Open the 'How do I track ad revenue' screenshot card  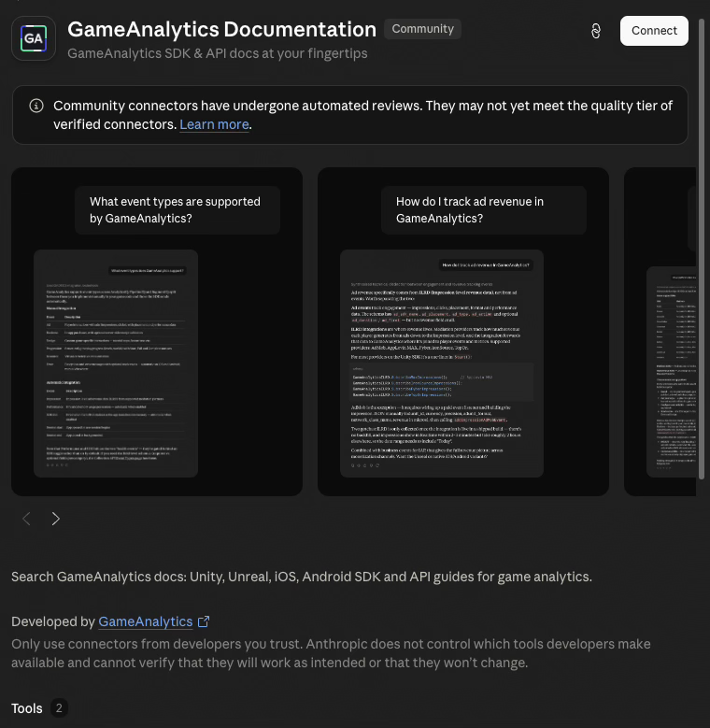click(463, 332)
